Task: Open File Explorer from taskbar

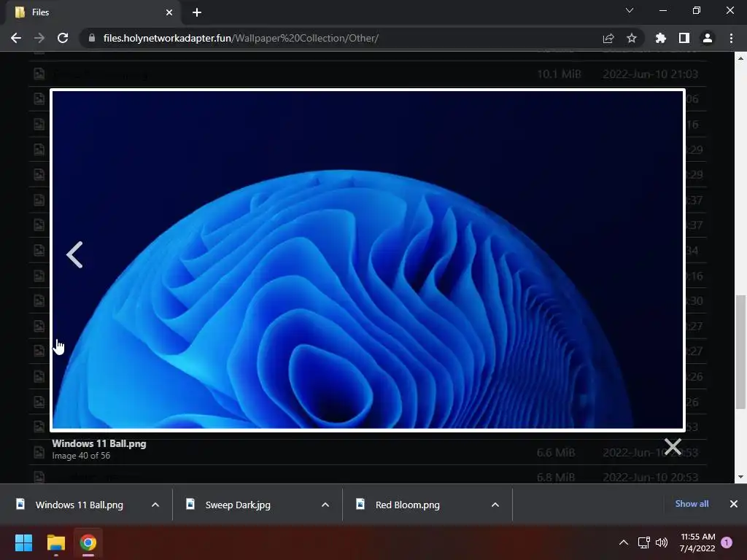Action: (x=55, y=542)
